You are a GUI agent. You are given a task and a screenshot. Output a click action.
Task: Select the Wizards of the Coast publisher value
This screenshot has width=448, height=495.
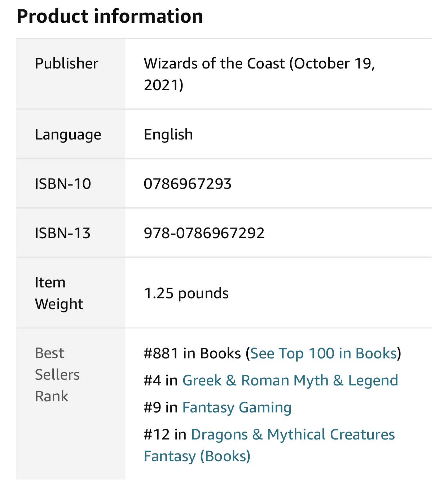[259, 74]
